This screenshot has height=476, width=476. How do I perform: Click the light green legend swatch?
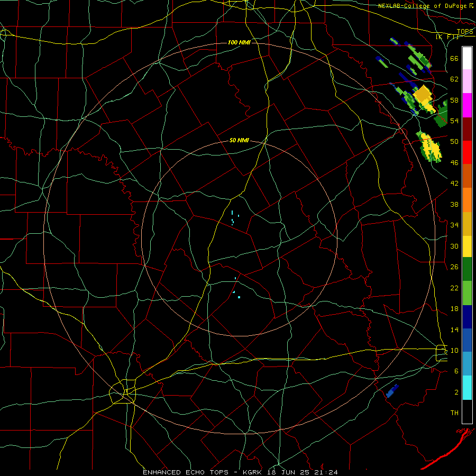coord(467,293)
